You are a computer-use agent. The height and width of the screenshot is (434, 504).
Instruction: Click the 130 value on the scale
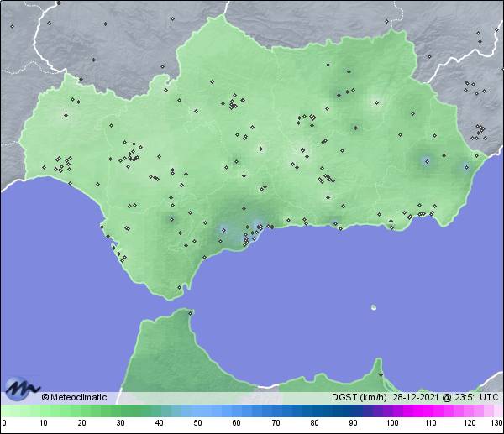[x=497, y=423]
